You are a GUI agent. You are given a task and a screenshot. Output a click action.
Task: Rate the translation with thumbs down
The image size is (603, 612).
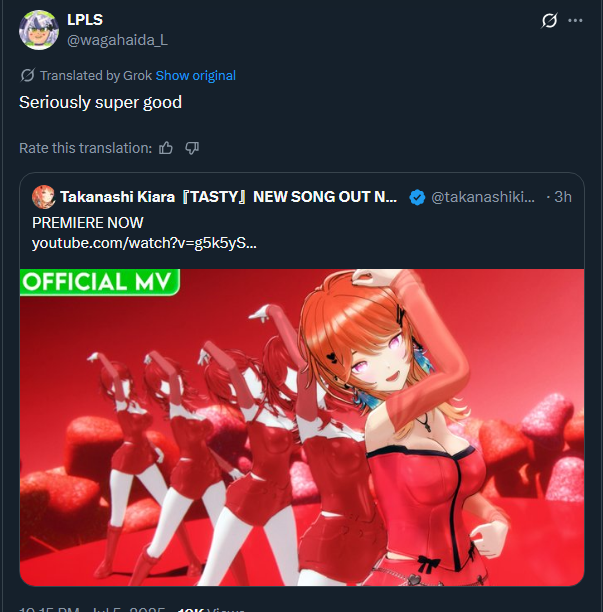click(192, 148)
